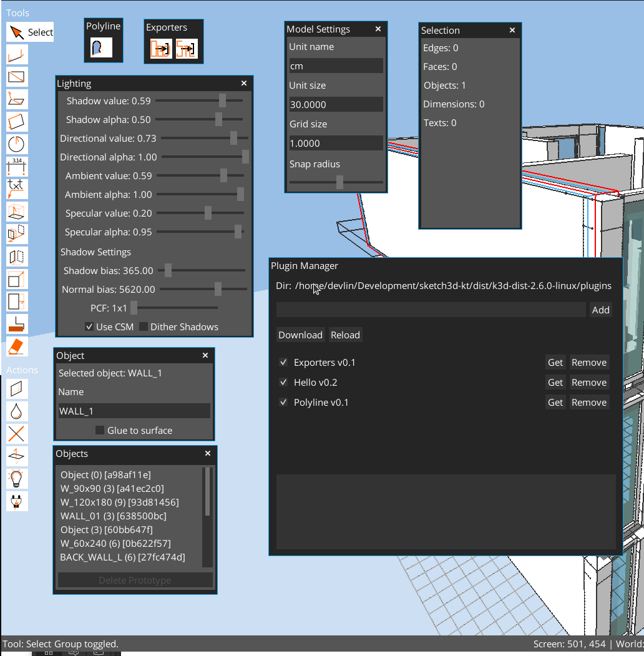
Task: Select the Circle drawing tool
Action: tap(17, 144)
